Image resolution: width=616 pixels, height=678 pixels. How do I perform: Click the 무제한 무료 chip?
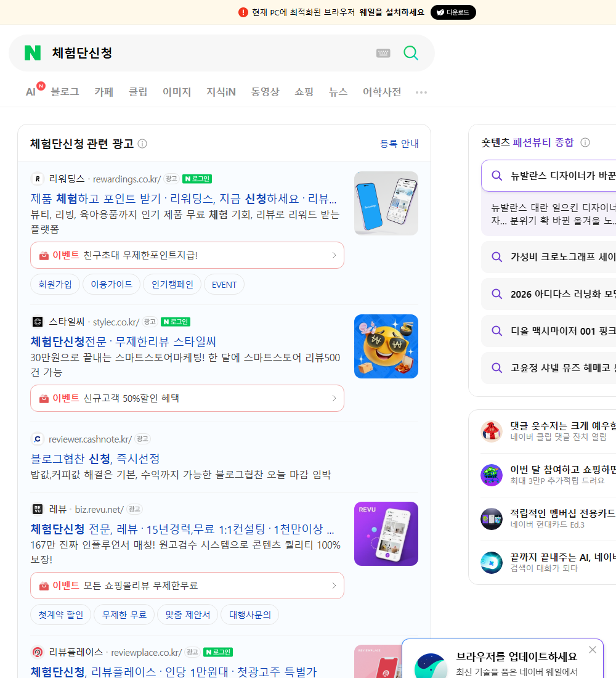click(124, 615)
